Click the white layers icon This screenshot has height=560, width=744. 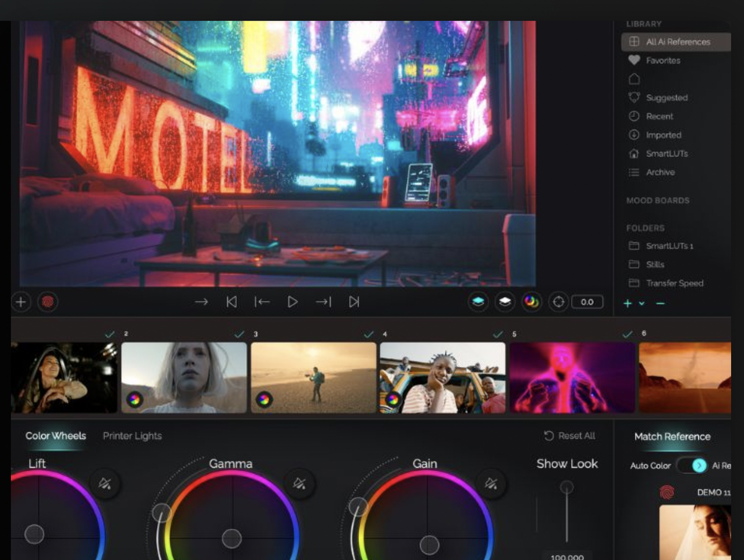(x=505, y=302)
